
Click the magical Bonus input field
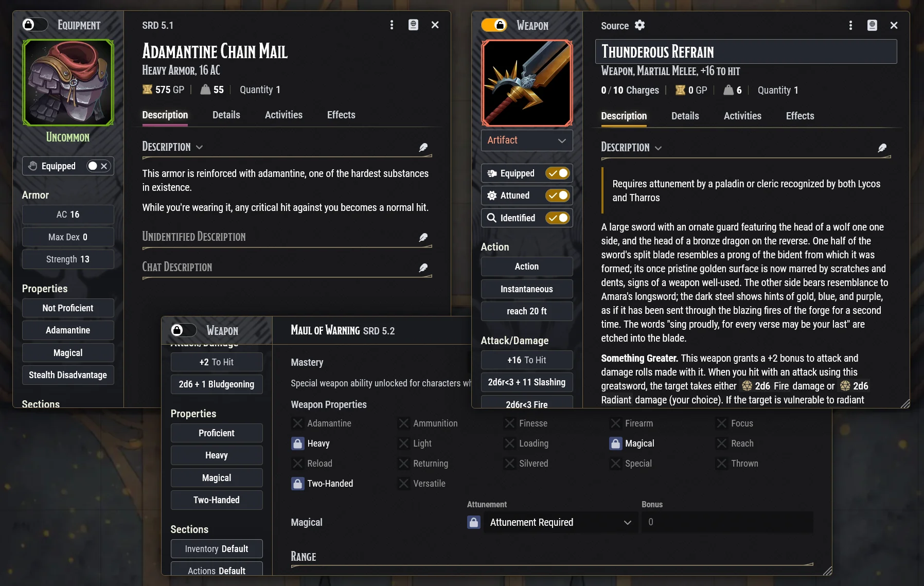coord(727,522)
